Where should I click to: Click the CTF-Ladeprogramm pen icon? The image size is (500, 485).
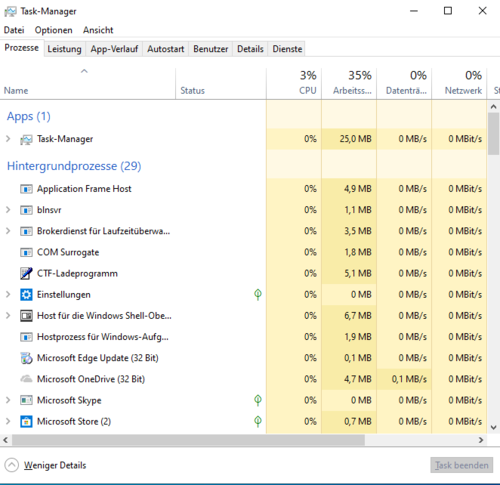click(26, 274)
